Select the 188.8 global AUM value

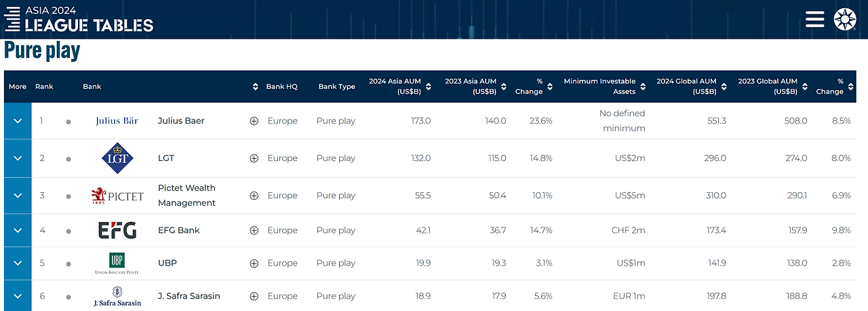point(796,296)
